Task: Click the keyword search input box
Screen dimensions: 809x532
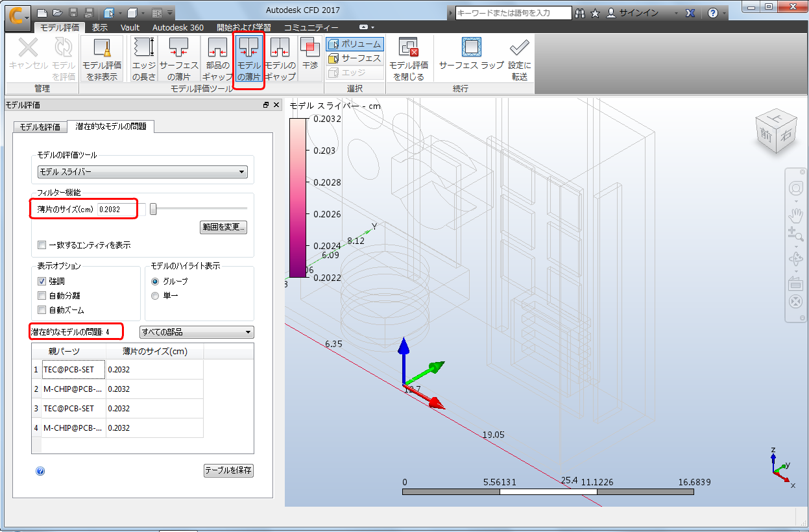Action: (x=514, y=13)
